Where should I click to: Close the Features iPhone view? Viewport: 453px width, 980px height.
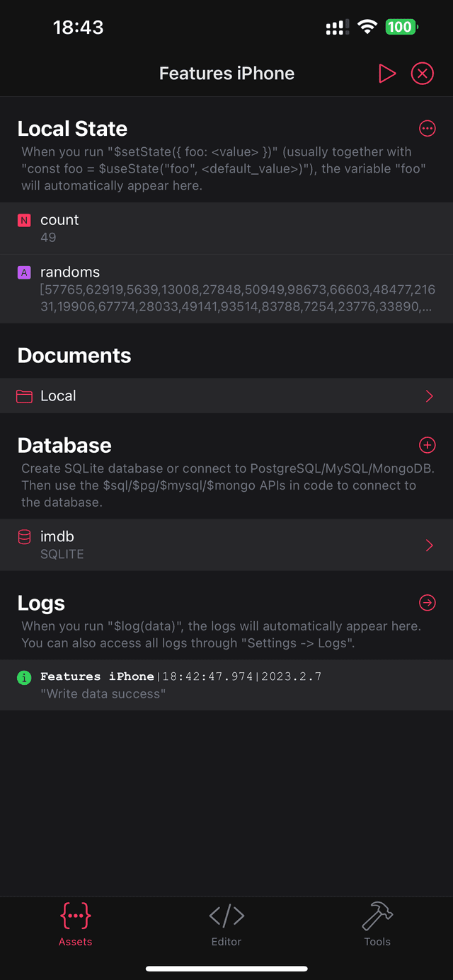point(422,74)
